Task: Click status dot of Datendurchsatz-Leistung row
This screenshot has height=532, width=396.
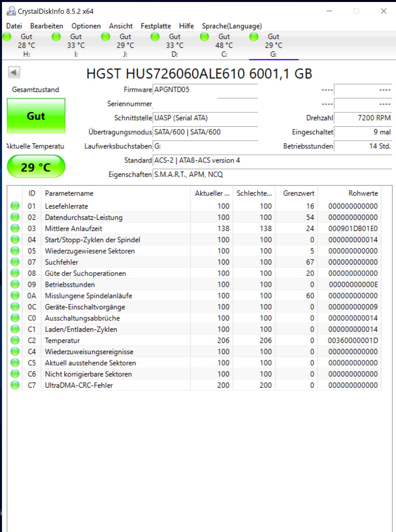Action: [15, 217]
